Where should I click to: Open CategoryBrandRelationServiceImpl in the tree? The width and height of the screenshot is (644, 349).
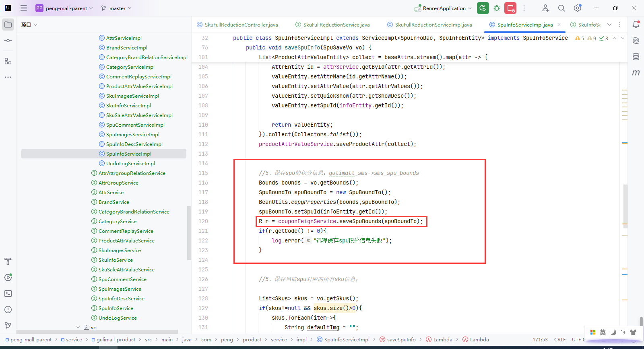(x=143, y=57)
